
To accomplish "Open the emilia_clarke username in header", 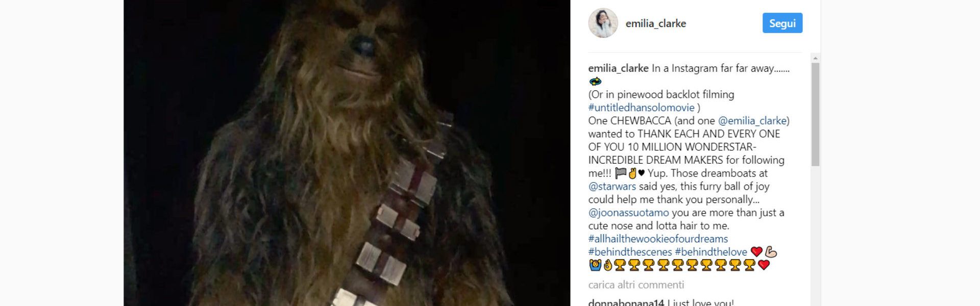I will (x=655, y=23).
